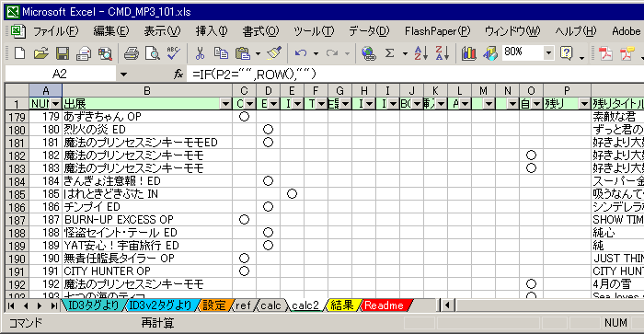Open the 挿入(I) menu
Image resolution: width=644 pixels, height=334 pixels.
(212, 31)
